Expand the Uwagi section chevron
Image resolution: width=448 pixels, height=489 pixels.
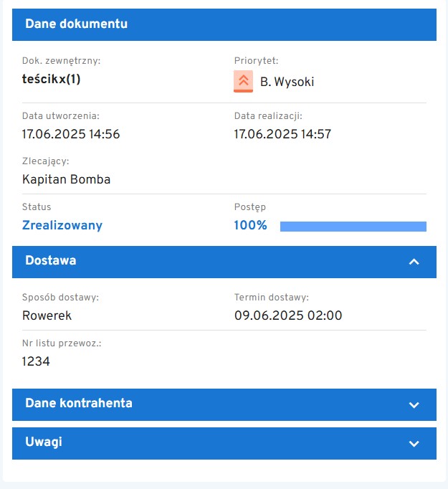click(x=414, y=443)
